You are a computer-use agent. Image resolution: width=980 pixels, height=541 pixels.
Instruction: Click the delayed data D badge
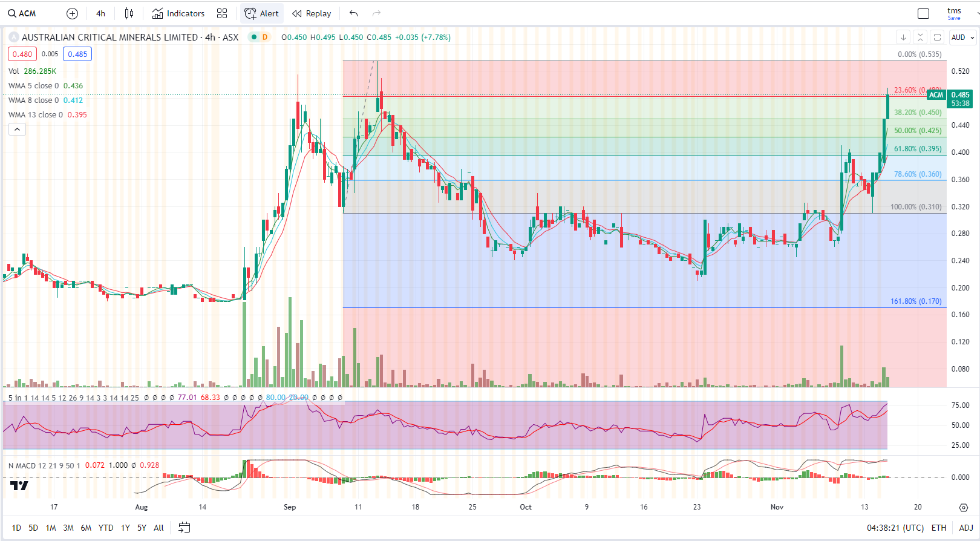point(265,38)
